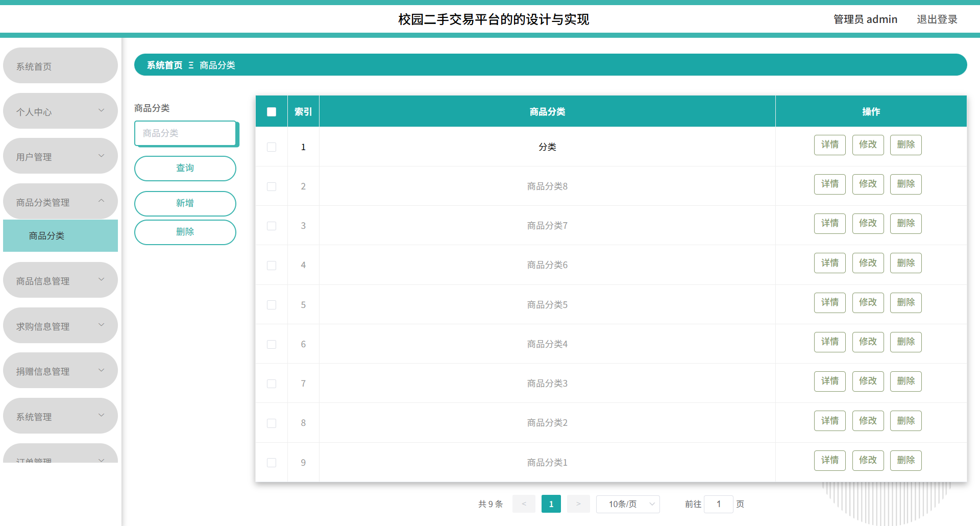
Task: Expand the 个人中心 sidebar section
Action: pyautogui.click(x=60, y=111)
